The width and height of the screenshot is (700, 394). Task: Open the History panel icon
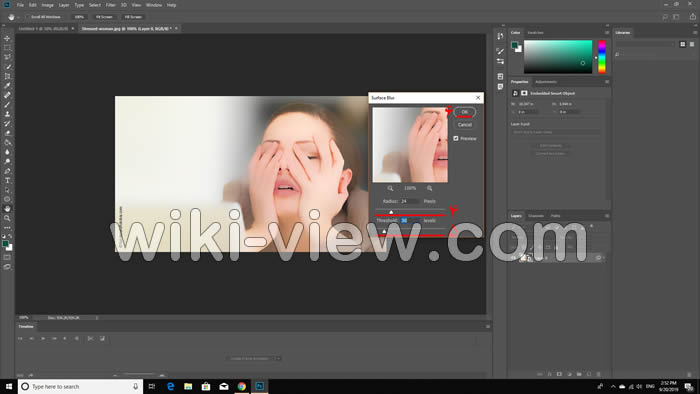(x=500, y=36)
